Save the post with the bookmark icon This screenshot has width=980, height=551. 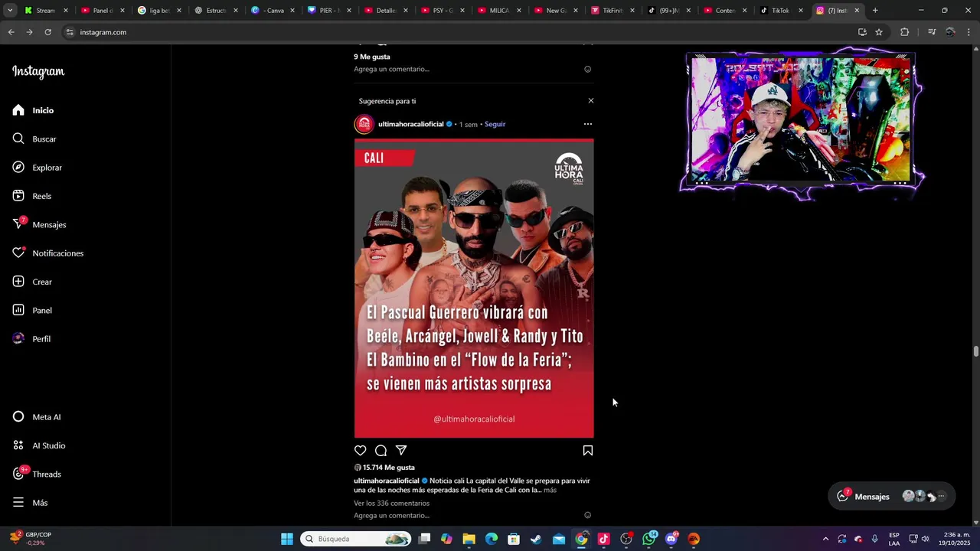click(x=588, y=451)
